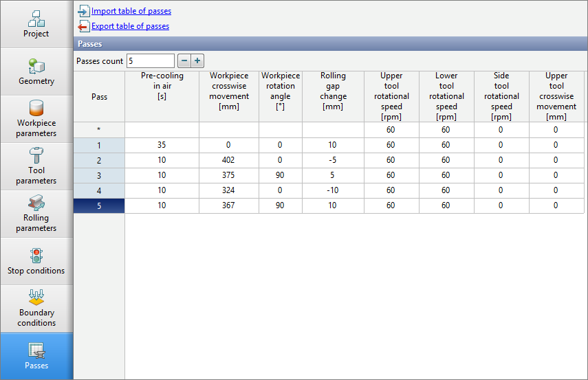The height and width of the screenshot is (380, 588).
Task: Increase passes count with plus button
Action: point(197,61)
